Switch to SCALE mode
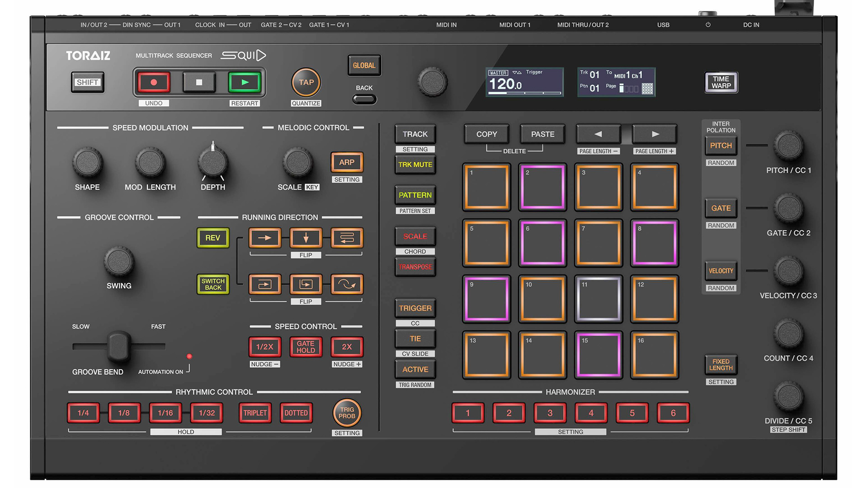The image size is (868, 488). coord(415,236)
